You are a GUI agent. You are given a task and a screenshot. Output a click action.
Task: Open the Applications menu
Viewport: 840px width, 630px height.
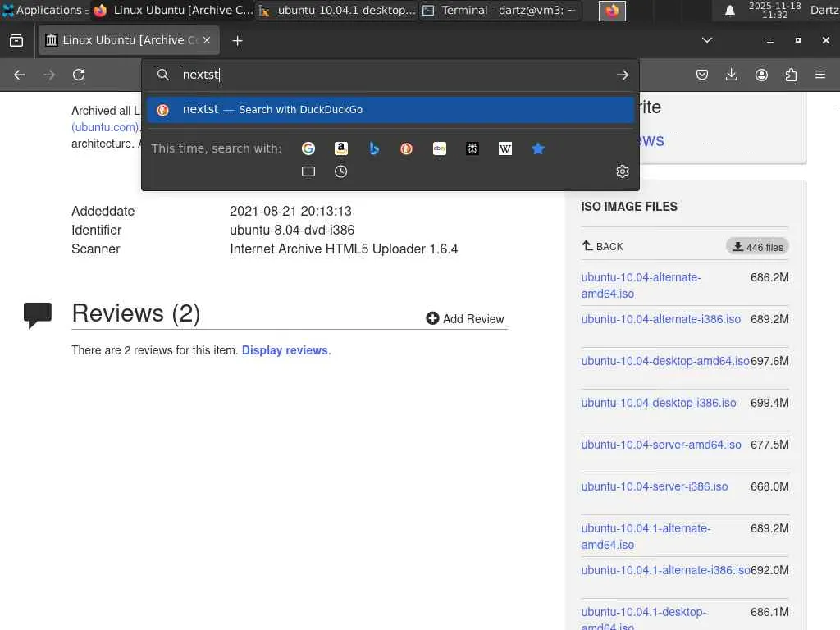(45, 10)
